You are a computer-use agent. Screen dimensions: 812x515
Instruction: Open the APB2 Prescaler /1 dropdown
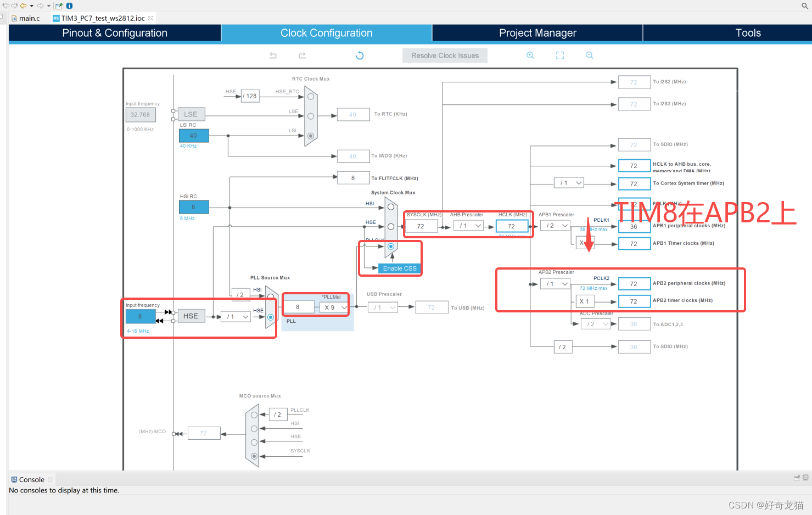pos(555,284)
